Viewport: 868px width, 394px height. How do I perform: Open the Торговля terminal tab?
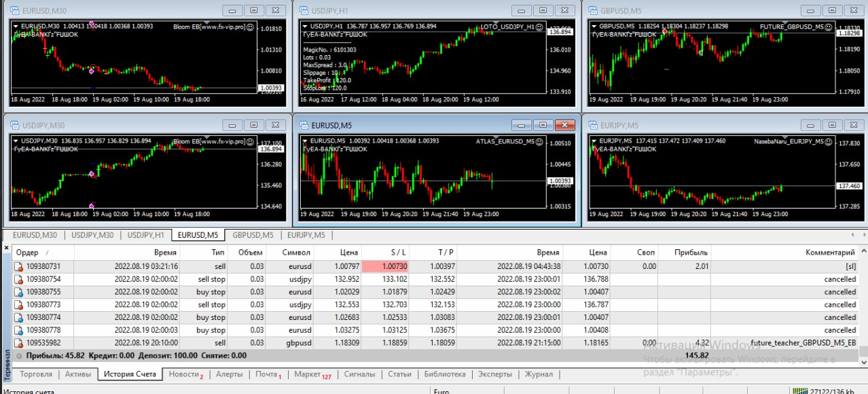(36, 374)
